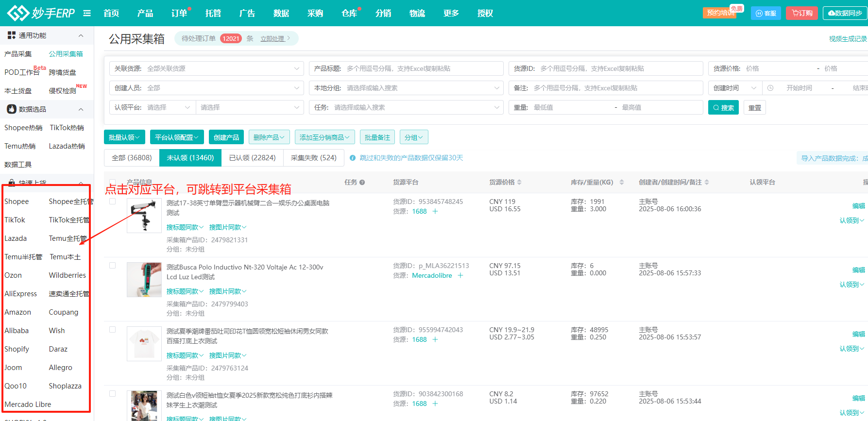Check the box for 白色v领短袖t恤 product
The height and width of the screenshot is (421, 868).
pos(113,394)
